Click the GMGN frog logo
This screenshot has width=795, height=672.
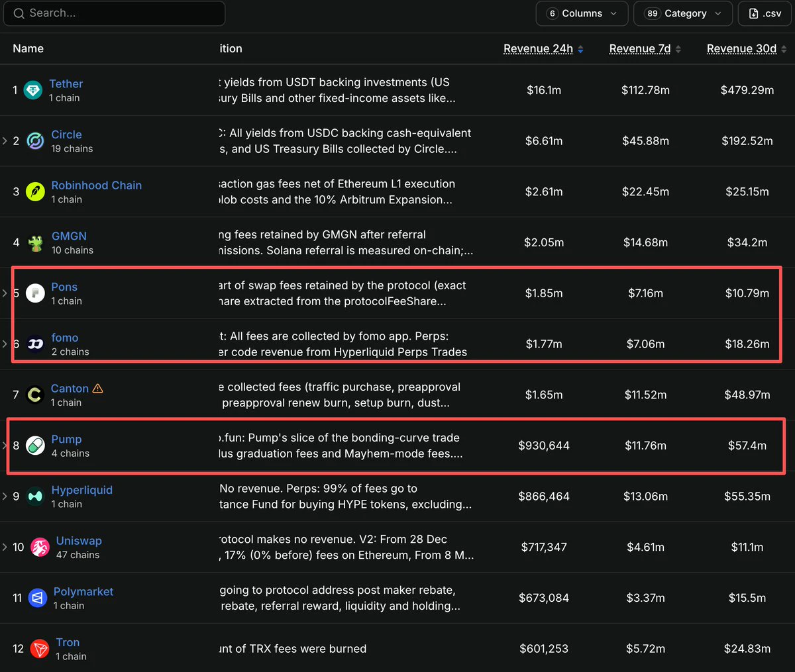tap(35, 242)
